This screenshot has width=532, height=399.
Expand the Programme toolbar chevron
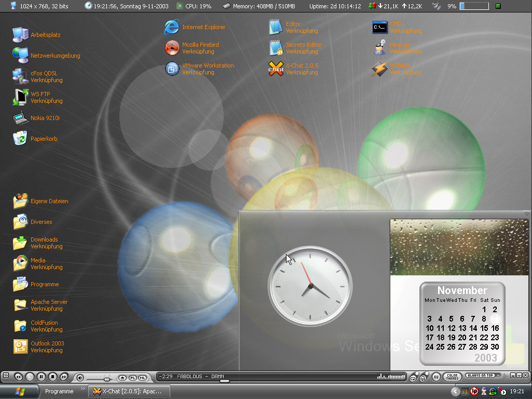pos(83,389)
